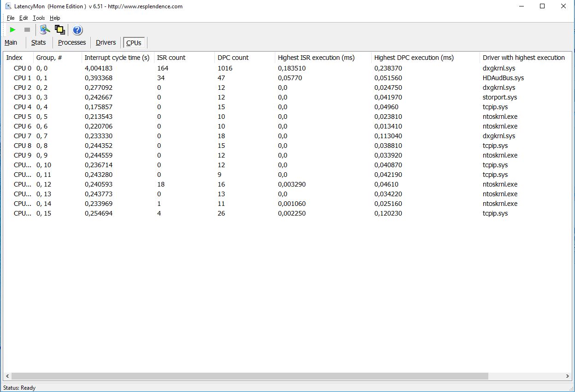Select the CPU 0 row
The width and height of the screenshot is (575, 392).
(x=286, y=68)
